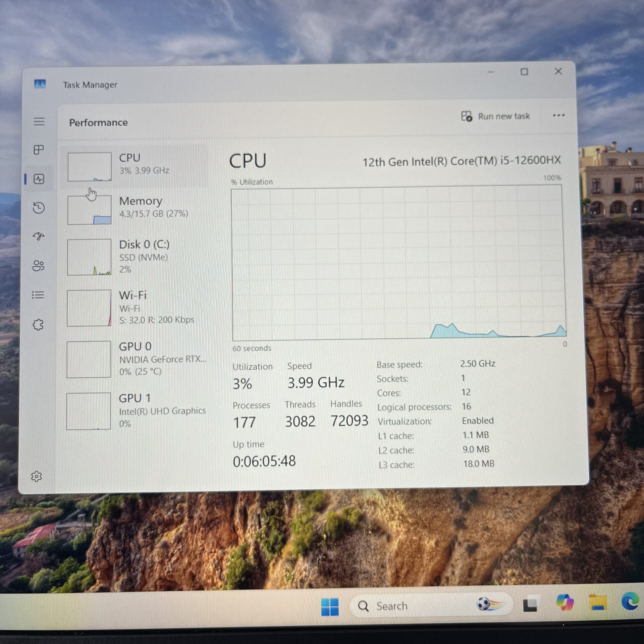The height and width of the screenshot is (644, 644).
Task: Select the GPU 0 NVIDIA GeForce entry
Action: [134, 359]
